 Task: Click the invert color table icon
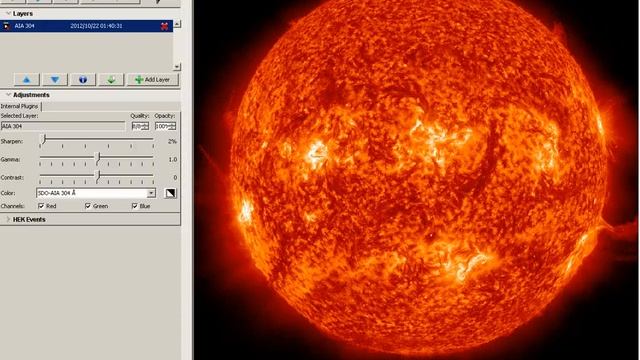point(171,193)
